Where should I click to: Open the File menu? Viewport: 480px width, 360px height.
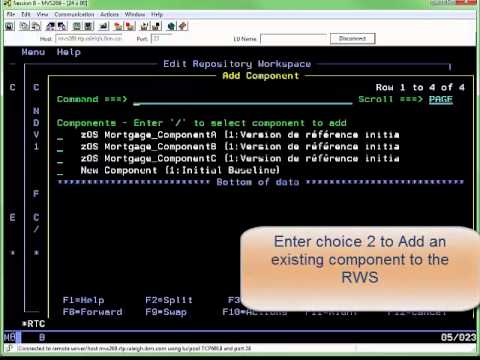(11, 14)
